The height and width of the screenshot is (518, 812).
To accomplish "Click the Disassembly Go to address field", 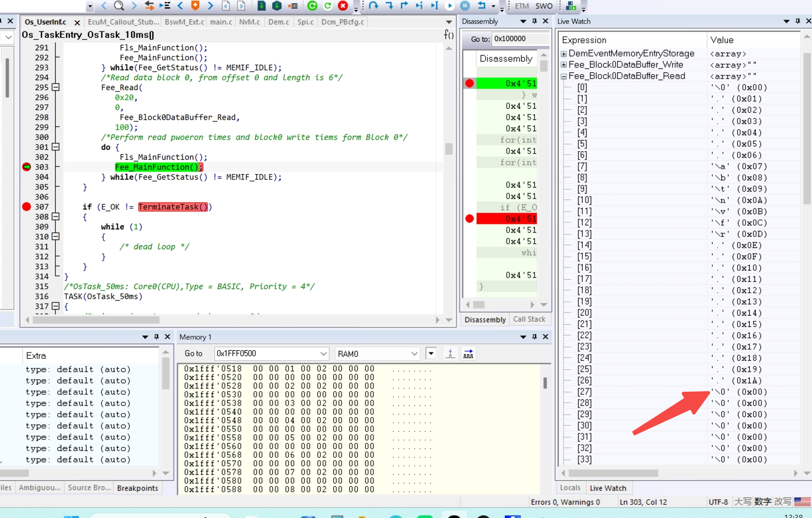I will pos(520,39).
